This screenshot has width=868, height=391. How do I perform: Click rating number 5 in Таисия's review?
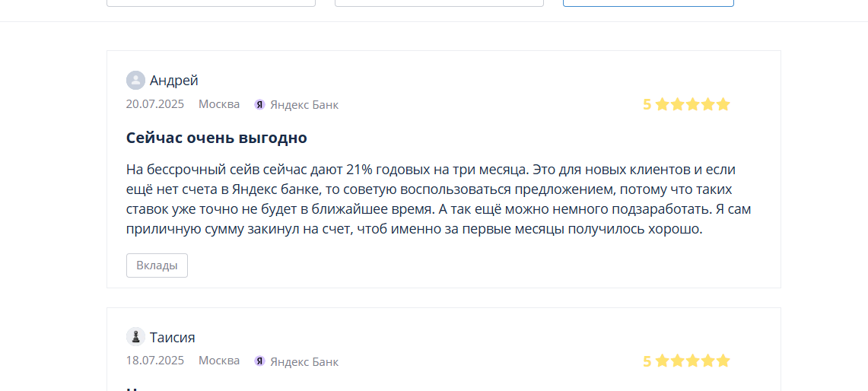click(x=647, y=361)
